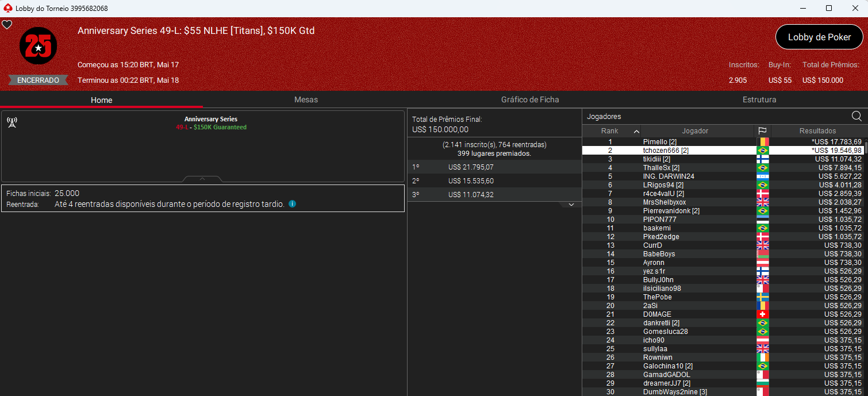Click the 1st place prize US$ 21.795,07
The image size is (868, 396).
pyautogui.click(x=471, y=167)
